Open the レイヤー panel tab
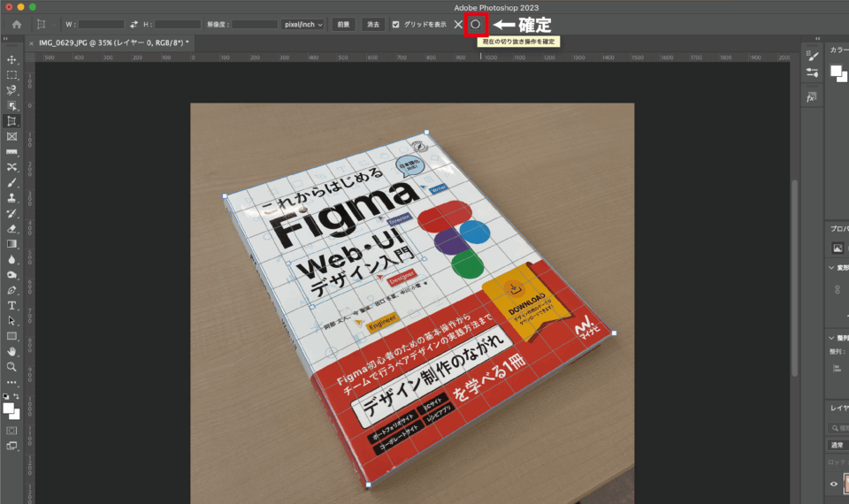849x504 pixels. (x=839, y=408)
